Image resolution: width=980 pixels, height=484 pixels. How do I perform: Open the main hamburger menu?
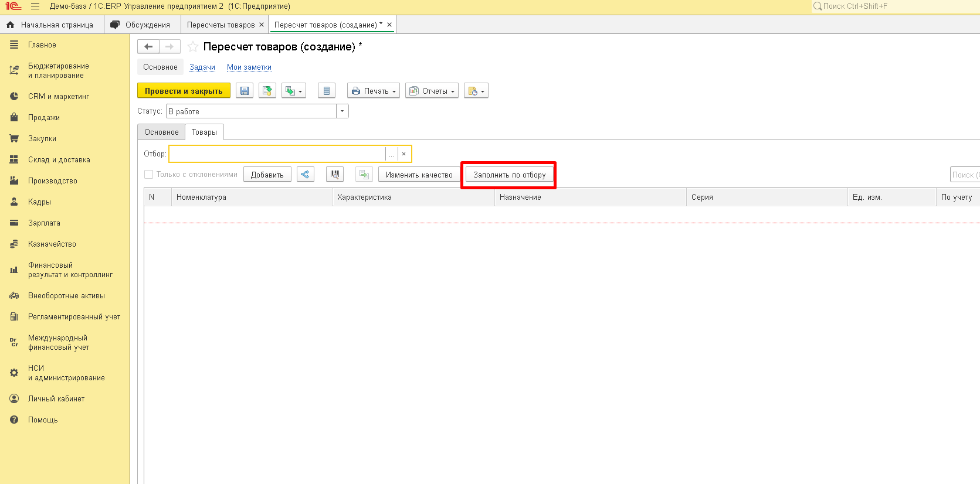click(35, 6)
